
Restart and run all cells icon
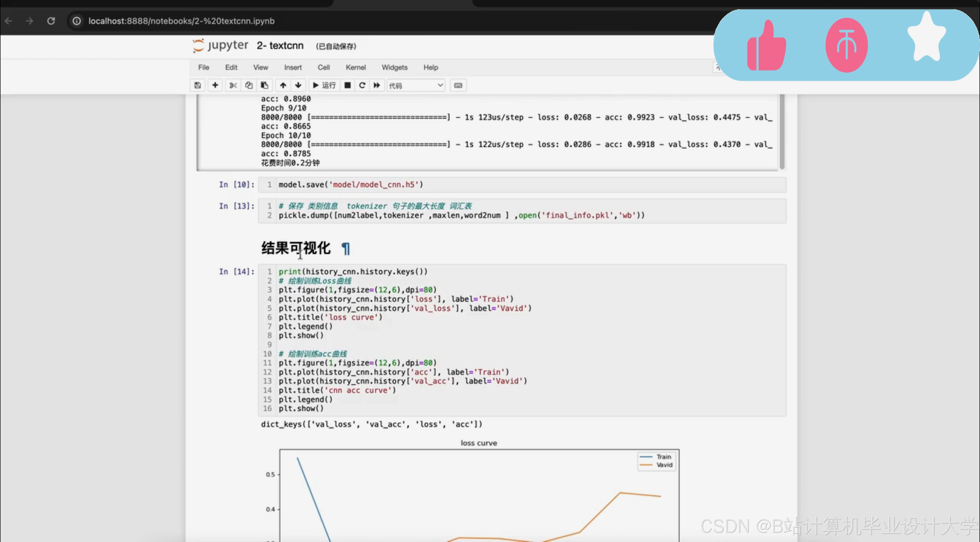pos(377,85)
